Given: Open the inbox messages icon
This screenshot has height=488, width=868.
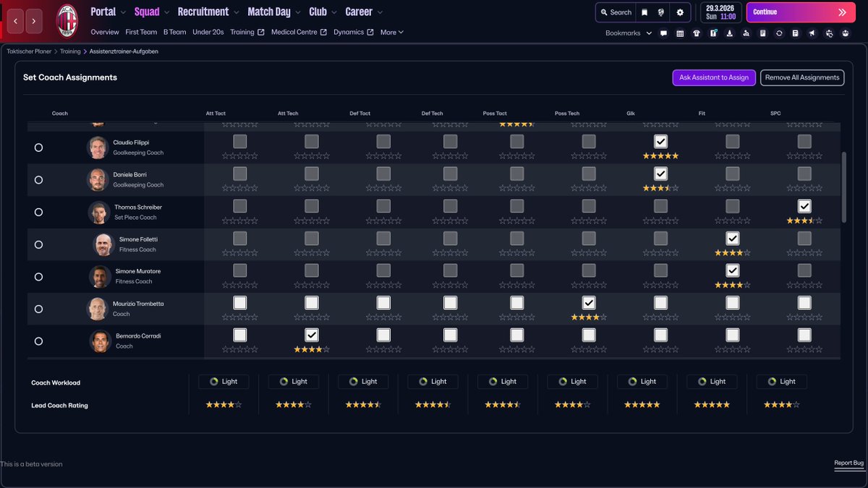Looking at the screenshot, I should click(x=663, y=33).
